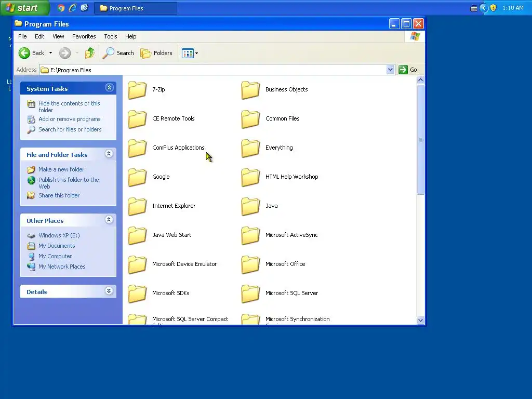Viewport: 532px width, 399px height.
Task: Select the Google folder icon
Action: pyautogui.click(x=137, y=178)
